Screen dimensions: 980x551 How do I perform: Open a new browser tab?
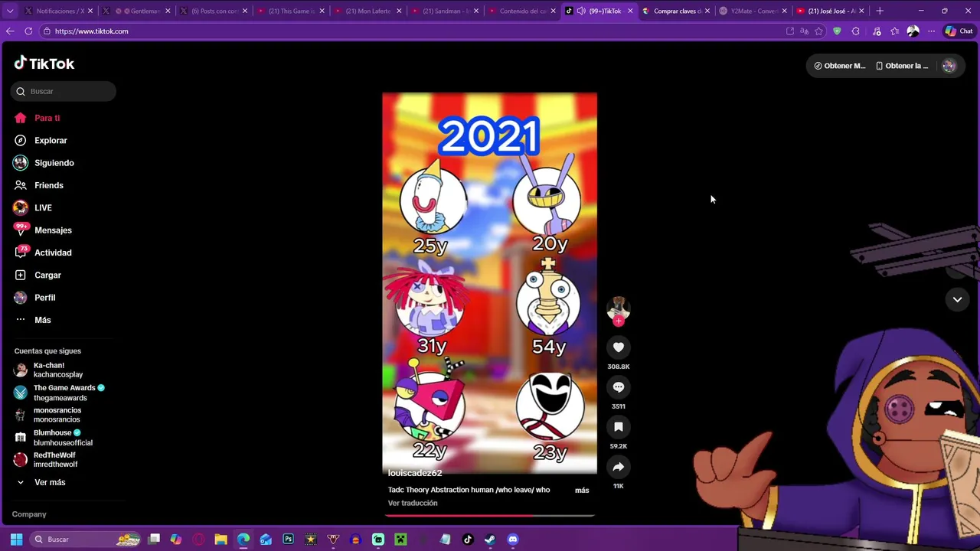(880, 11)
